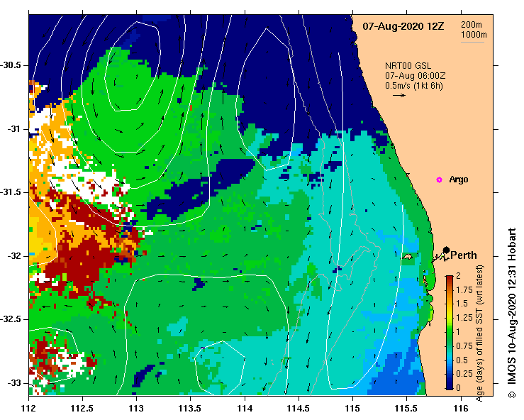Screen dimensions: 524x420
Task: Click the 0.5m/s (1kt 6h) scale text
Action: (x=413, y=86)
